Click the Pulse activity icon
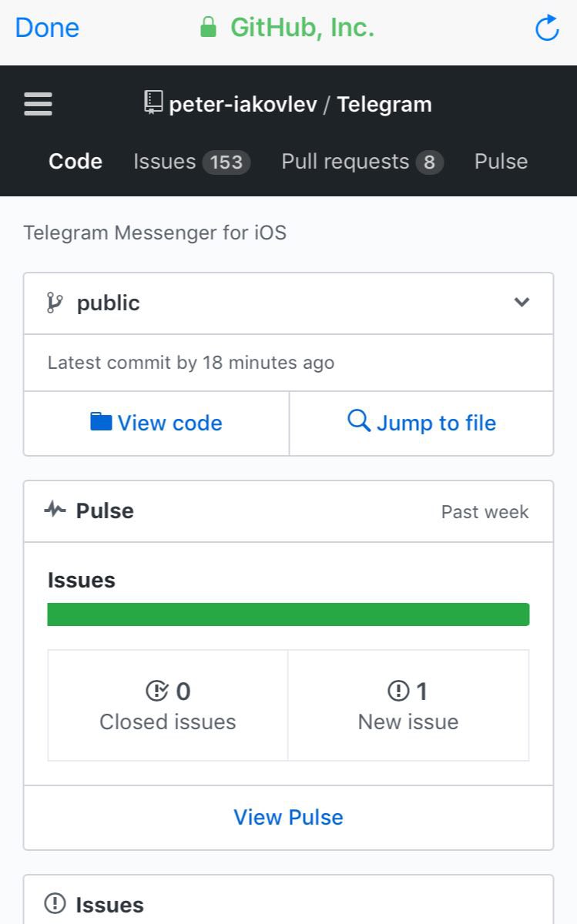577x924 pixels. coord(55,510)
